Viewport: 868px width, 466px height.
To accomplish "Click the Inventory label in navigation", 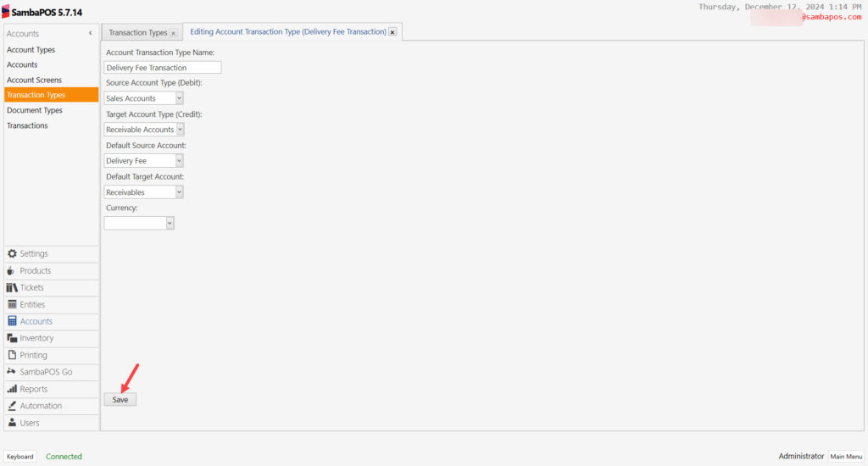I will pos(36,338).
